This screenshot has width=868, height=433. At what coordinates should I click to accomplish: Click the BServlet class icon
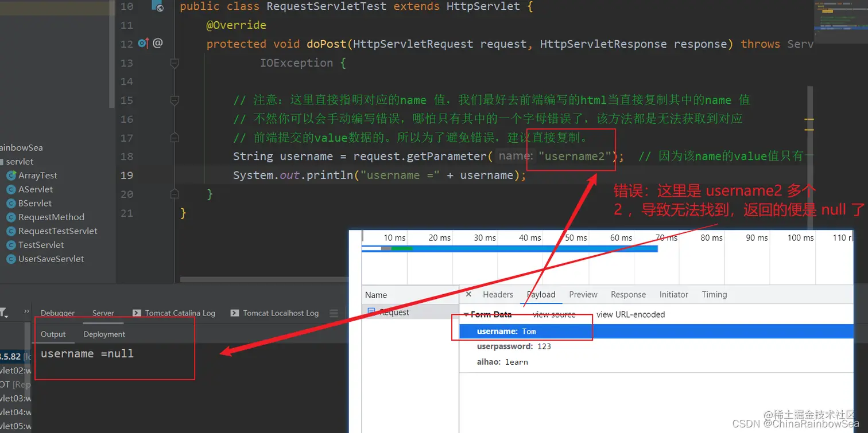tap(10, 203)
